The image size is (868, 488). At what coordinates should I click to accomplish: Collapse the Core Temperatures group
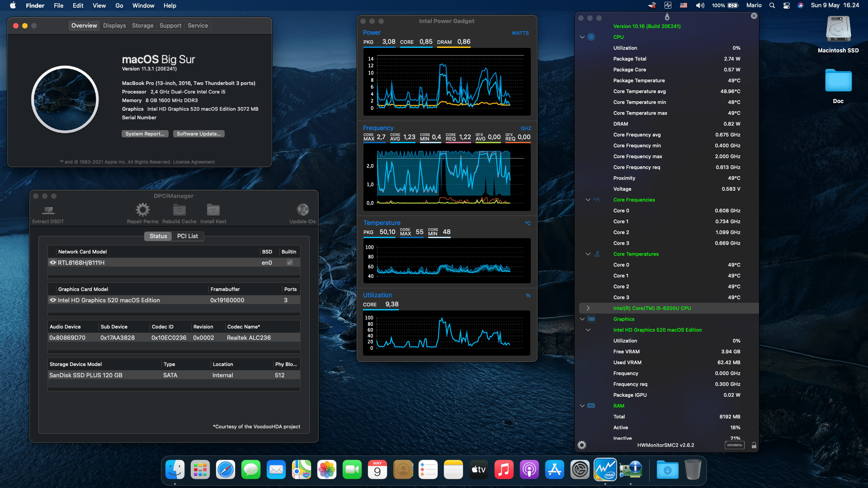pos(588,254)
